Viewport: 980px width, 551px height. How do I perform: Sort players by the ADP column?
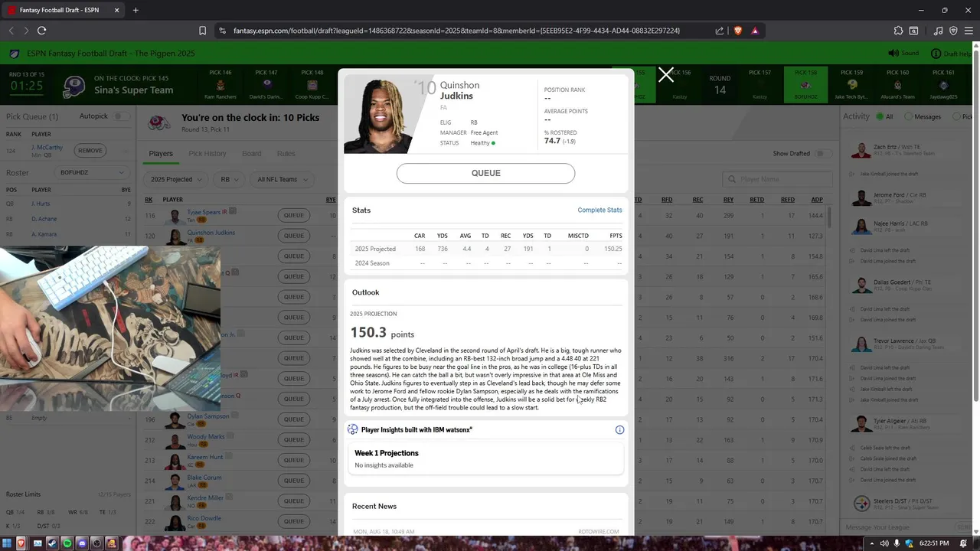[x=817, y=200]
